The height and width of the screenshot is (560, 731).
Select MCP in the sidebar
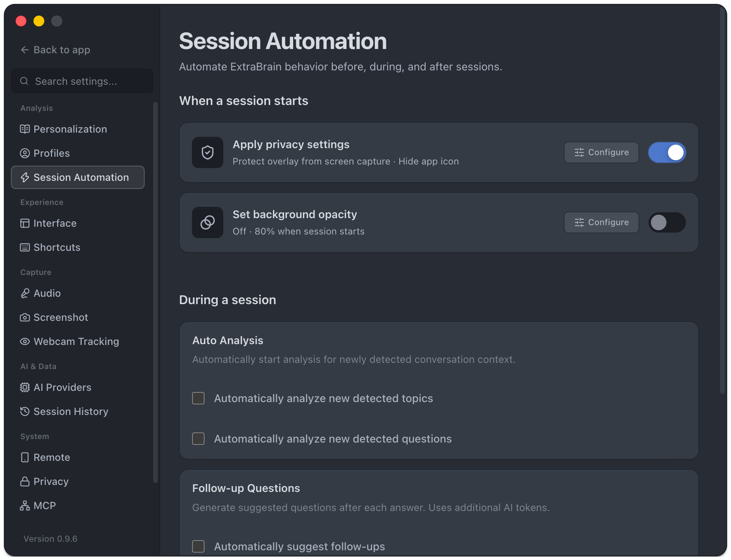[x=78, y=506]
